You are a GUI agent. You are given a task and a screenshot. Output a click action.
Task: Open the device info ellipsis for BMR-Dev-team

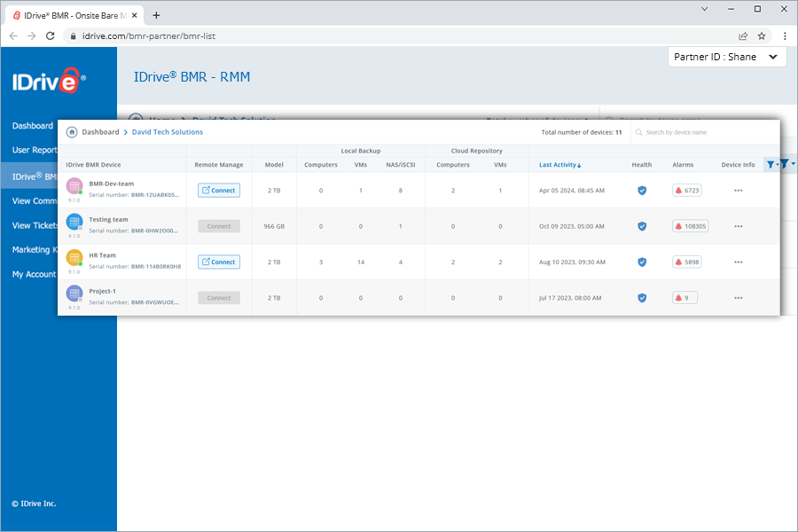point(739,191)
